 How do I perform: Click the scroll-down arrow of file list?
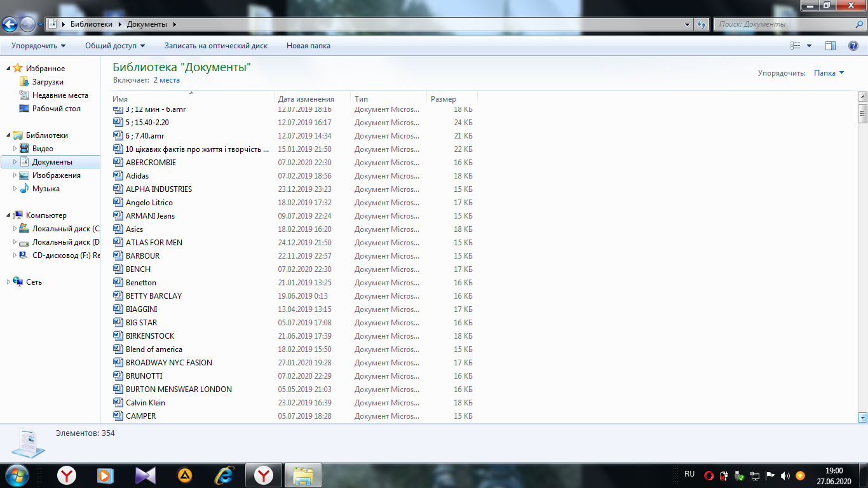(x=863, y=417)
